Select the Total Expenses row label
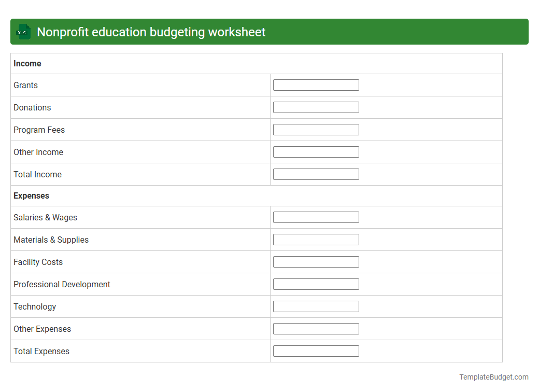The width and height of the screenshot is (539, 392). 41,351
